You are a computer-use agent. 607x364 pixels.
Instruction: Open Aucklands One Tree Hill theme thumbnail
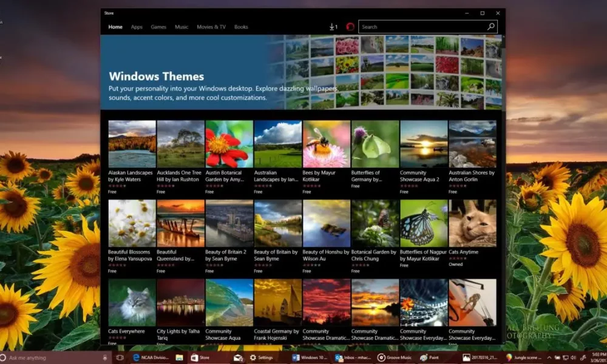[x=180, y=144]
